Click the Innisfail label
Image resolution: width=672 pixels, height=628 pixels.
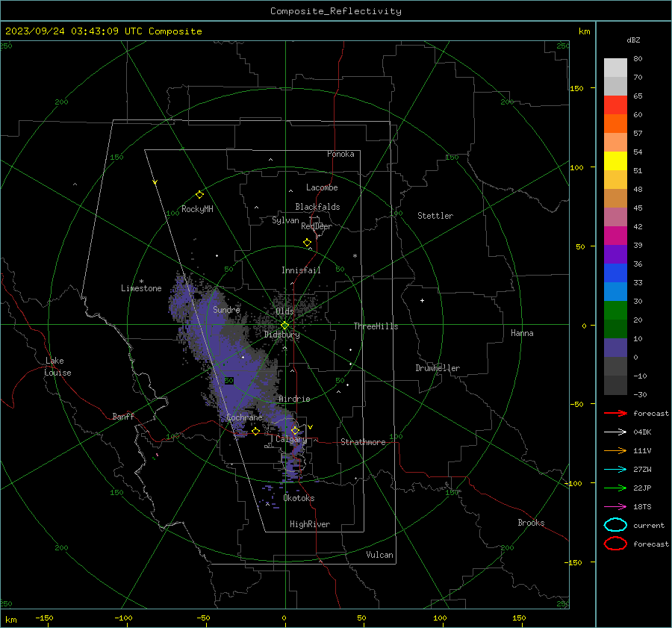pyautogui.click(x=301, y=270)
